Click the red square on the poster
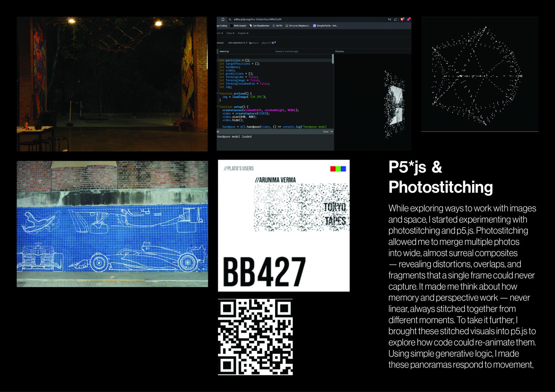 click(333, 169)
